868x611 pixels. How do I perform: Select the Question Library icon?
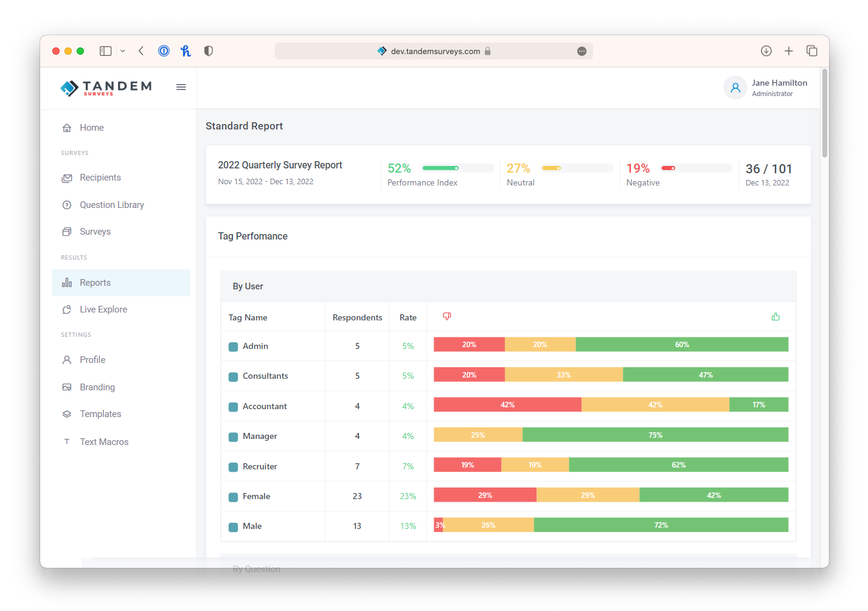67,205
